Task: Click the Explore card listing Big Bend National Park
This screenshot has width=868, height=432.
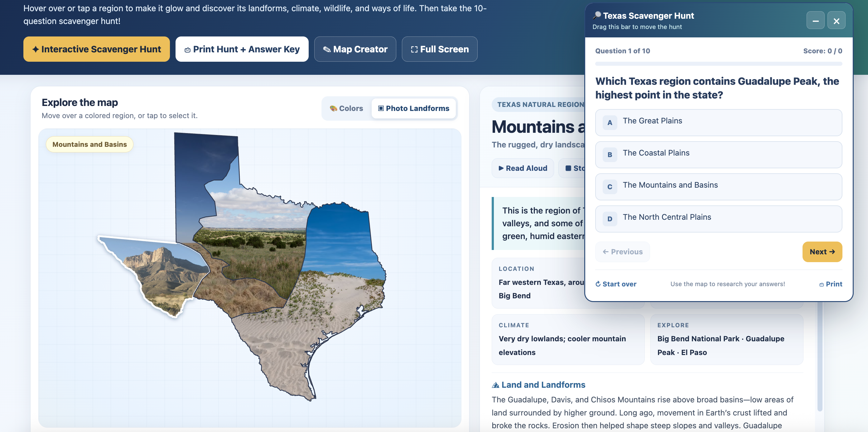Action: click(x=726, y=339)
